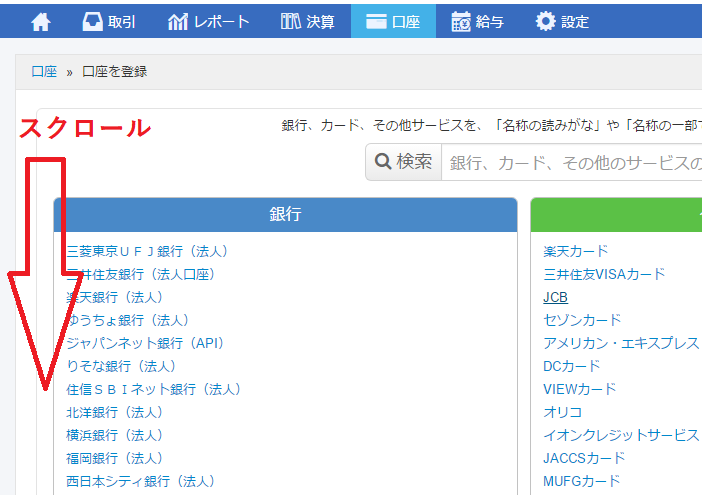Viewport: 702px width, 495px height.
Task: Select 住信ＳＢＩネット銀行（法人）
Action: (x=154, y=389)
